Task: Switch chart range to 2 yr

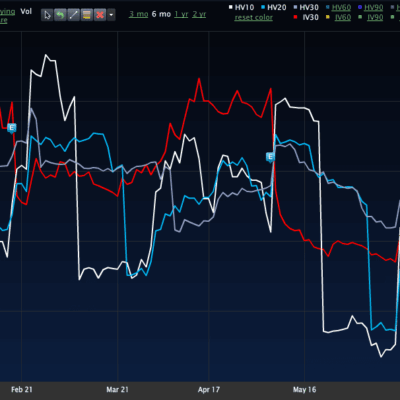Action: [x=199, y=14]
